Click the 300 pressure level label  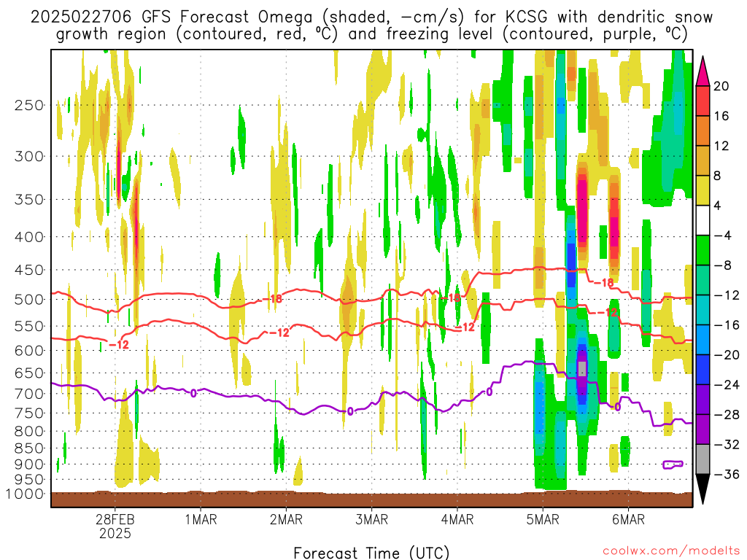point(29,156)
